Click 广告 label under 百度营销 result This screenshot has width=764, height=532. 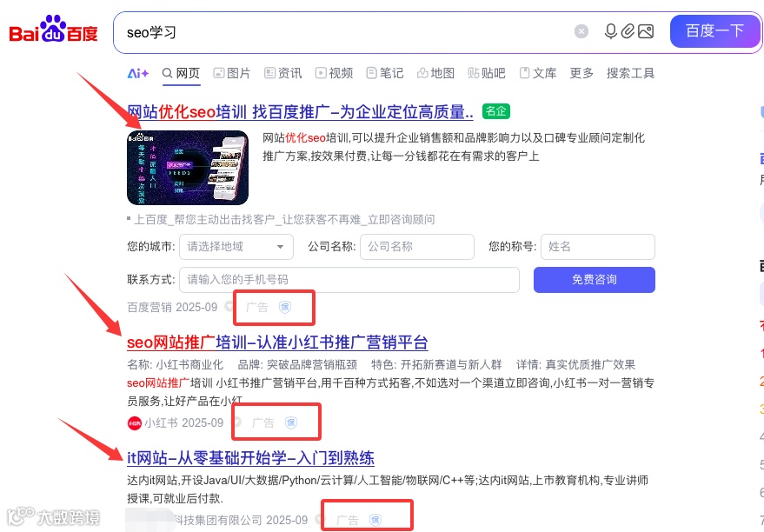(257, 308)
